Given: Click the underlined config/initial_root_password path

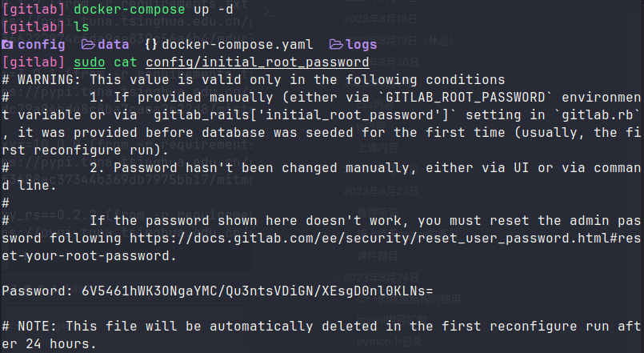Looking at the screenshot, I should [x=257, y=62].
